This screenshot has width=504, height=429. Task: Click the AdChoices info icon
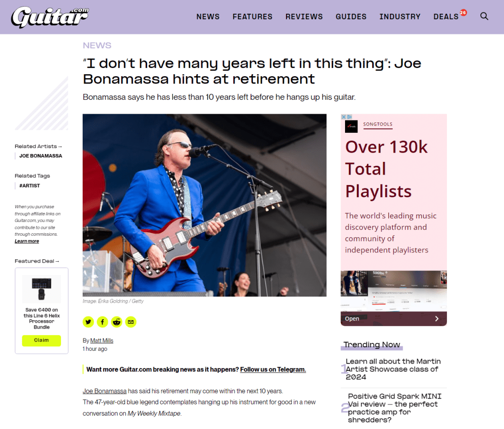349,117
